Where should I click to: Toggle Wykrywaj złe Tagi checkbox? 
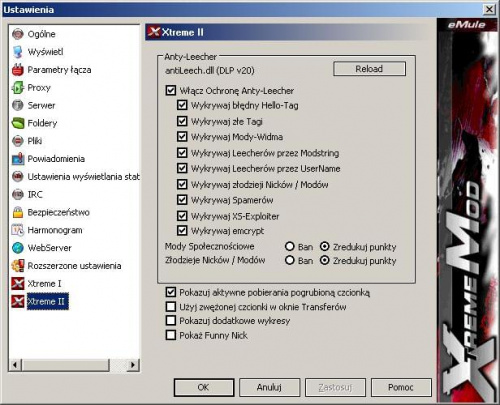[x=182, y=121]
